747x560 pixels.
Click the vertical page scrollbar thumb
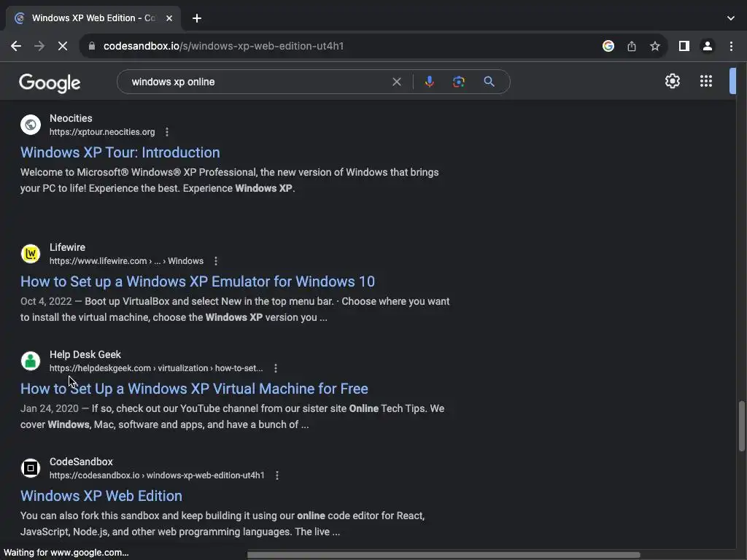741,426
